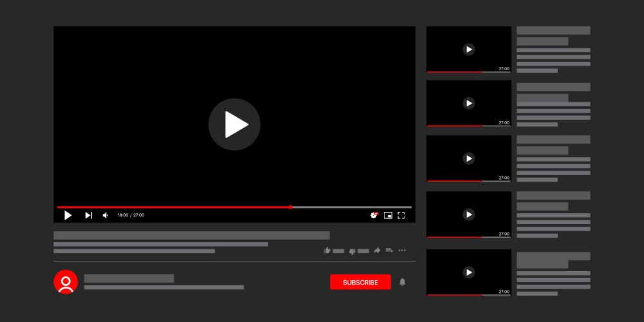Play the first recommended video thumbnail
The width and height of the screenshot is (644, 322).
(469, 50)
